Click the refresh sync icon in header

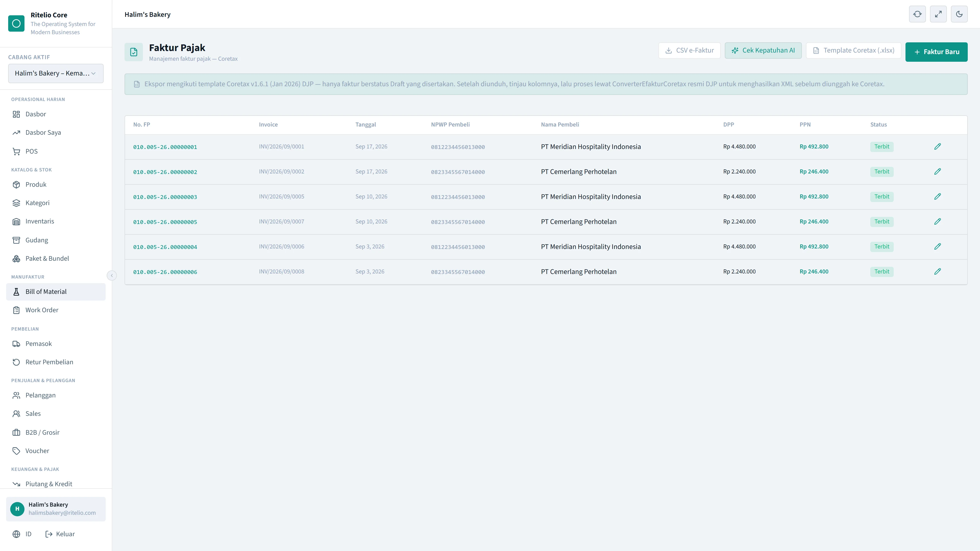pos(917,14)
